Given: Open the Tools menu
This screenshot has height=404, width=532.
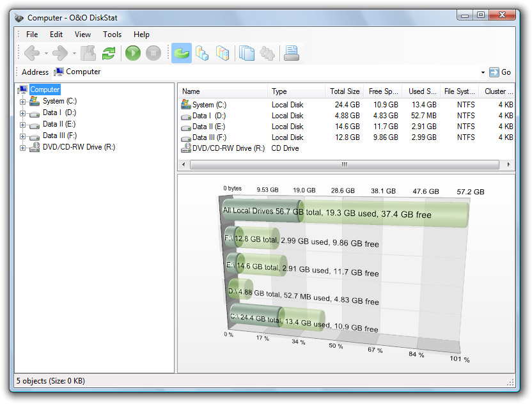Looking at the screenshot, I should point(112,35).
